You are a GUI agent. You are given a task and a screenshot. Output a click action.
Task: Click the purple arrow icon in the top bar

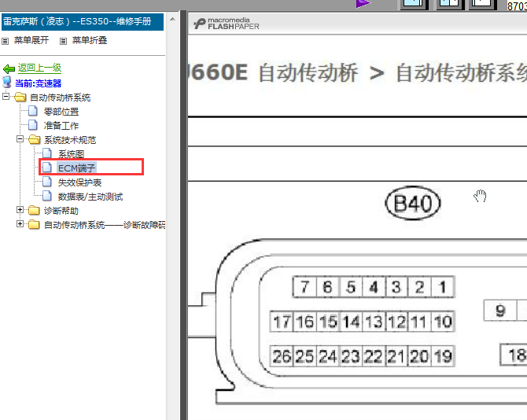[x=363, y=4]
